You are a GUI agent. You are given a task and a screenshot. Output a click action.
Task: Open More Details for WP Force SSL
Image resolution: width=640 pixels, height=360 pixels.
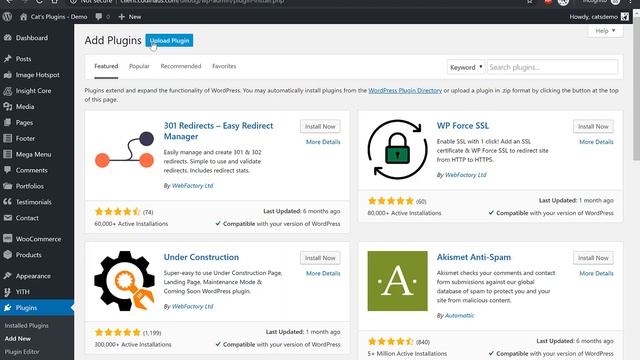point(596,142)
